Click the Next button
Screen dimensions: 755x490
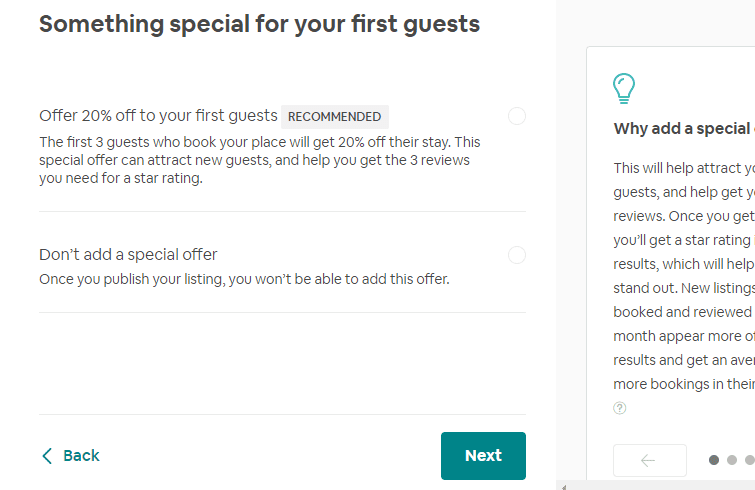(x=483, y=455)
